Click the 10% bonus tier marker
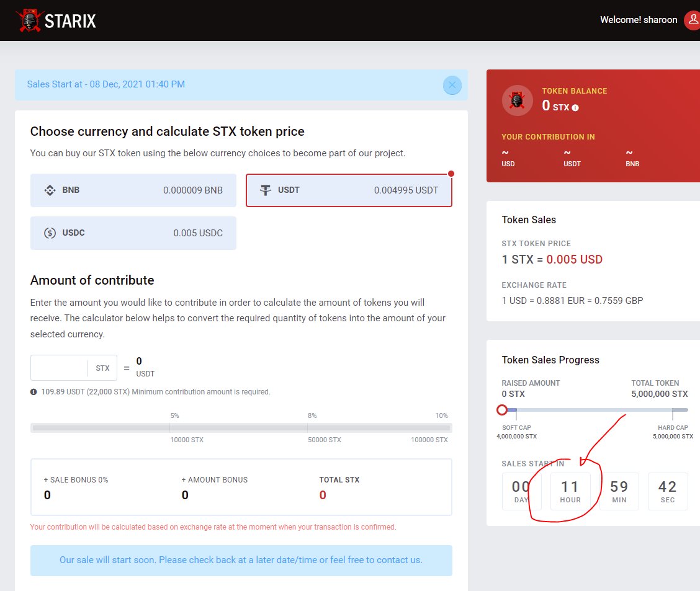Screen dimensions: 700x591 click(x=441, y=415)
